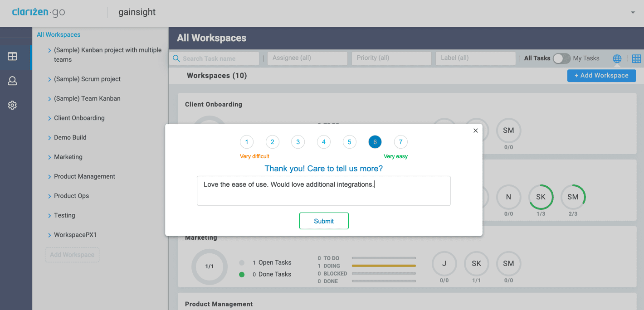The width and height of the screenshot is (644, 310).
Task: Open the workspaces grid icon in sidebar
Action: [12, 57]
